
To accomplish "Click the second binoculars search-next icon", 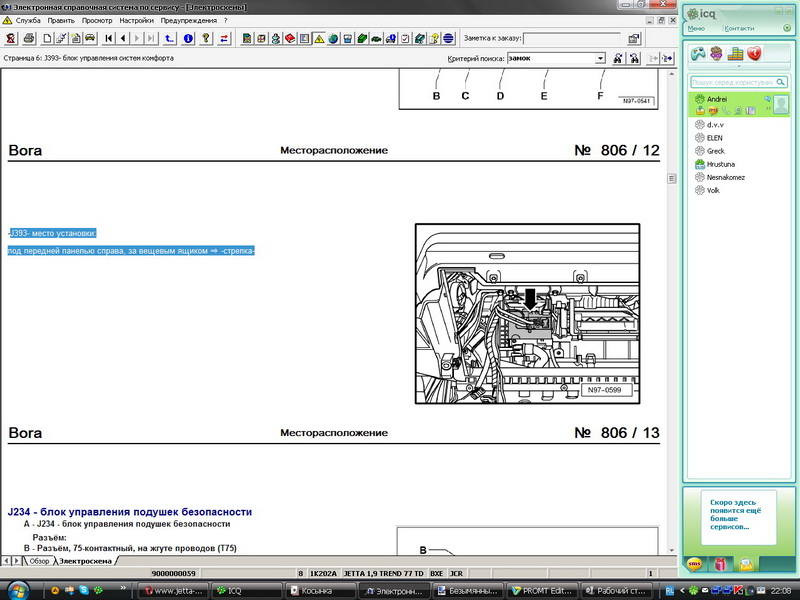I will (634, 58).
